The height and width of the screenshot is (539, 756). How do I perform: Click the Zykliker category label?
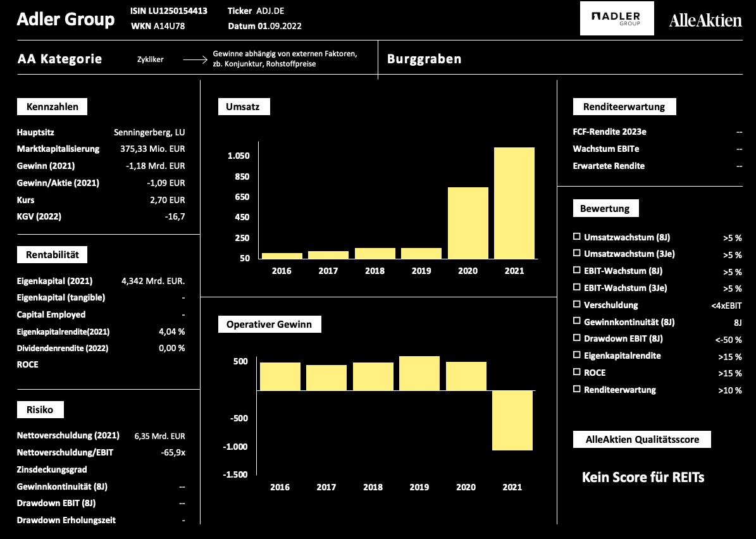click(151, 59)
